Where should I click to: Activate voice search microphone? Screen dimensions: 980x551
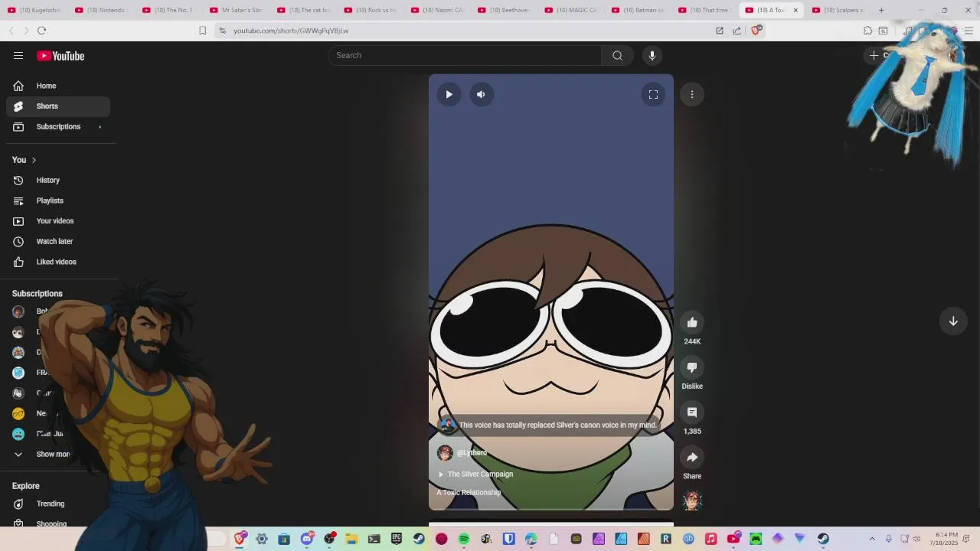pyautogui.click(x=652, y=55)
